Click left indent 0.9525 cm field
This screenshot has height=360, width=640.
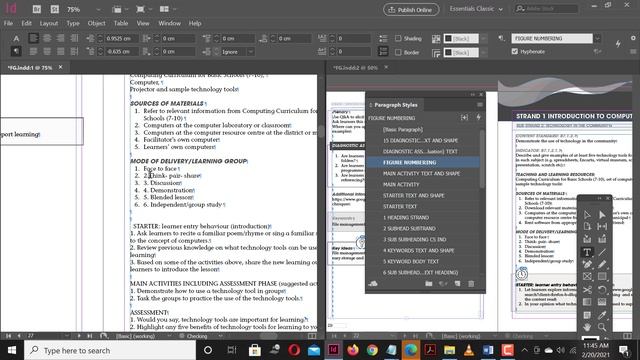[122, 38]
